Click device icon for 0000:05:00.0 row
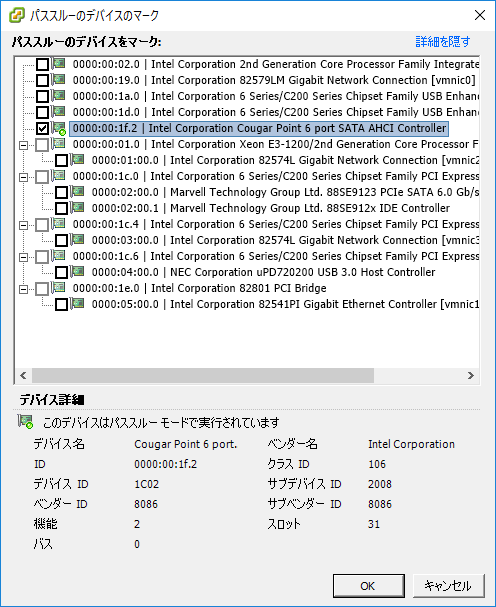The height and width of the screenshot is (607, 496). 78,304
